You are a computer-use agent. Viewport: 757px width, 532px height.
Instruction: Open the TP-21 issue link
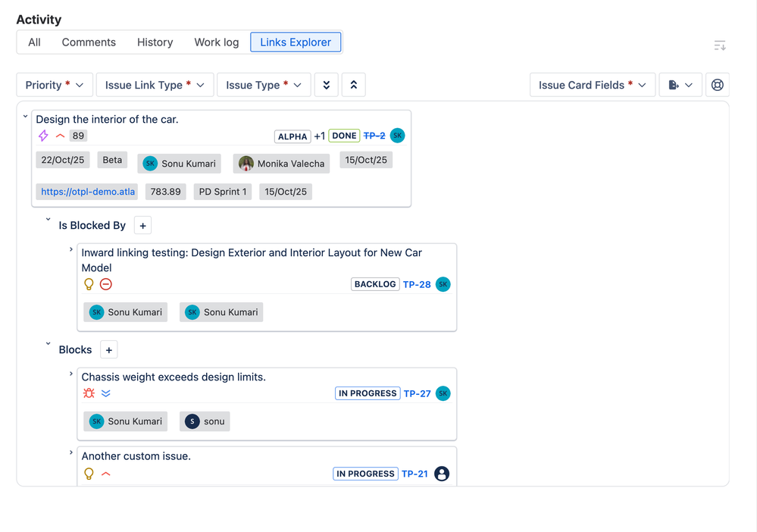(x=414, y=474)
